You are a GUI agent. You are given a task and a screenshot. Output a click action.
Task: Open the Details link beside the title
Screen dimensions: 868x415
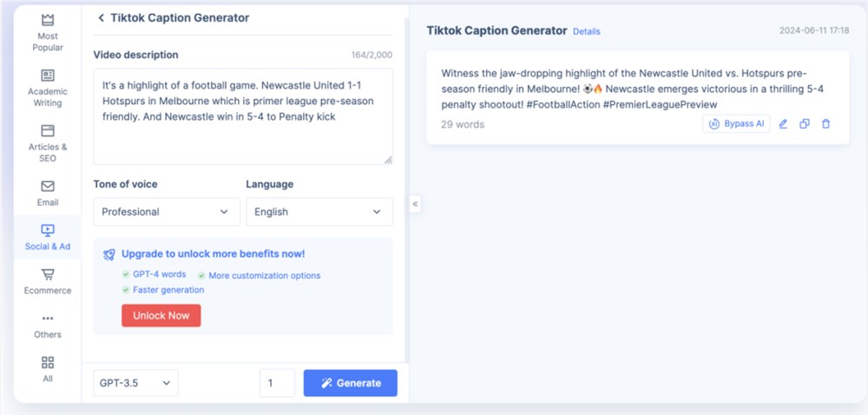point(586,32)
